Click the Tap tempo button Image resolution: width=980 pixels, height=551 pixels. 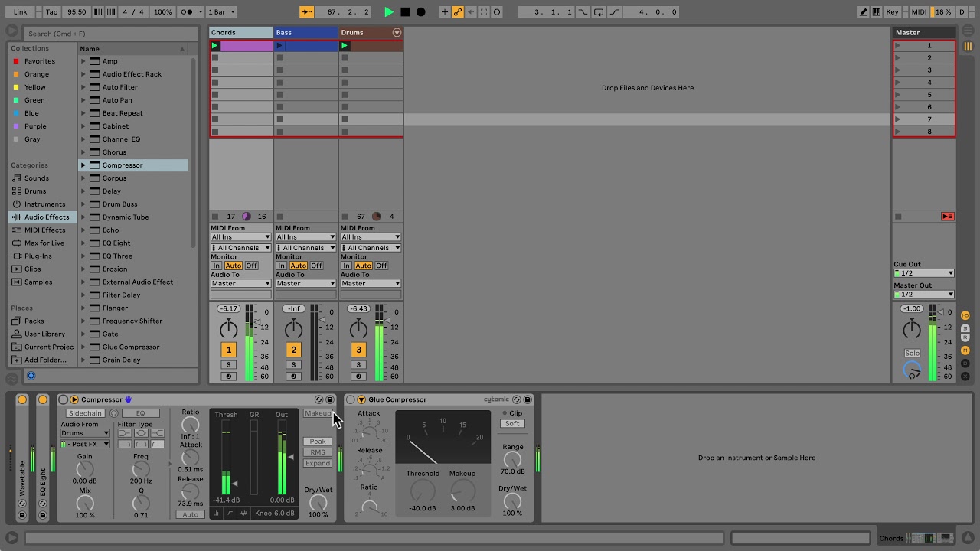(x=51, y=12)
